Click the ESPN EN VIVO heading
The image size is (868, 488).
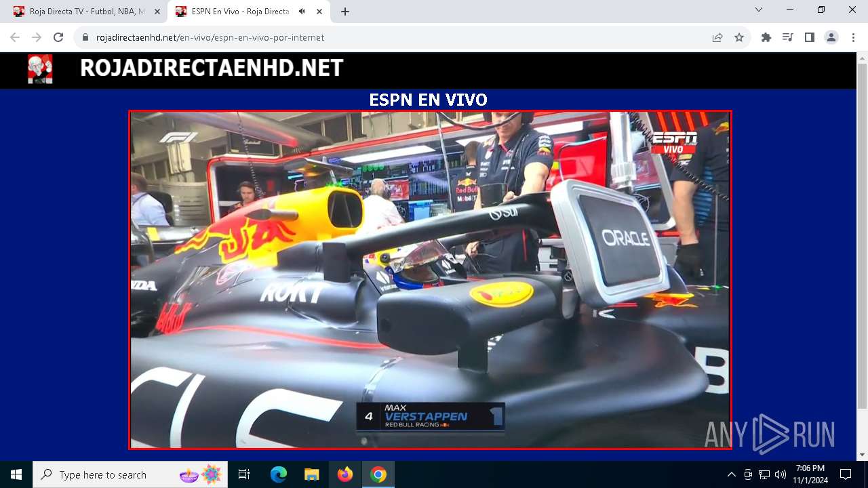428,100
